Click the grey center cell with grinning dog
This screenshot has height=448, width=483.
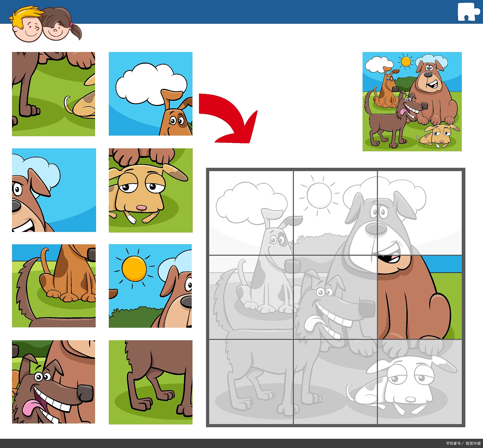335,297
